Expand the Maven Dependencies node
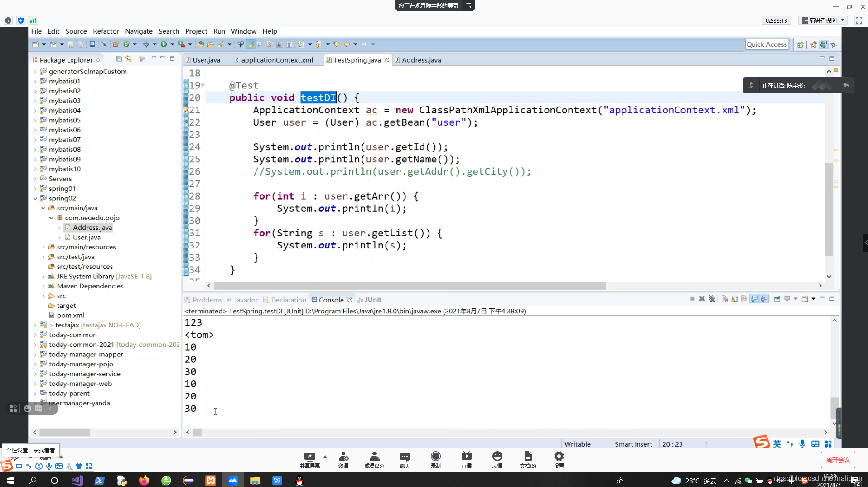 click(x=43, y=286)
